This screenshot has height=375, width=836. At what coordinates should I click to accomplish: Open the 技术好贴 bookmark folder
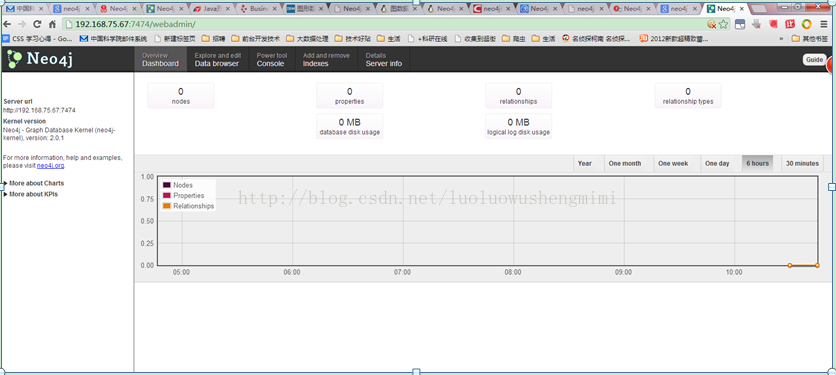(x=352, y=38)
